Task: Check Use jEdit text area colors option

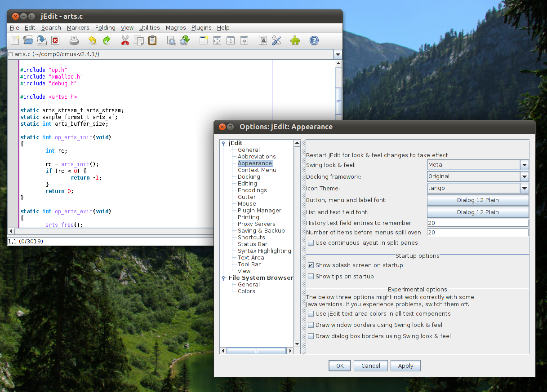Action: click(x=311, y=314)
